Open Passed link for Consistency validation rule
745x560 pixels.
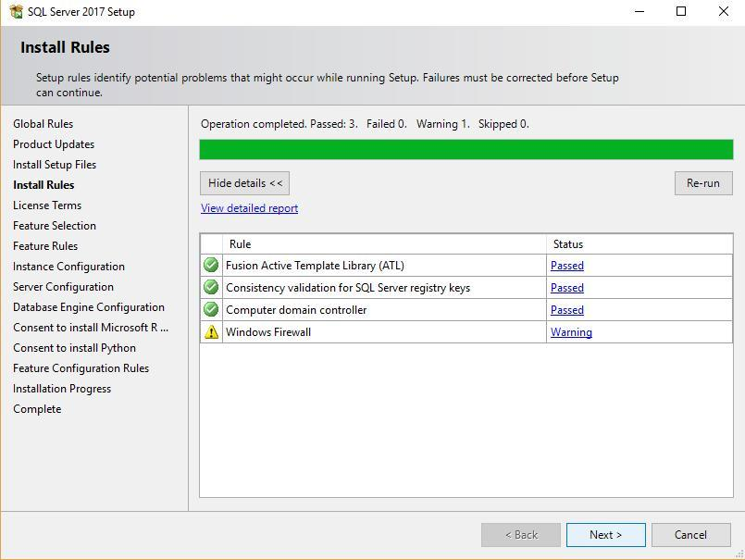(566, 288)
